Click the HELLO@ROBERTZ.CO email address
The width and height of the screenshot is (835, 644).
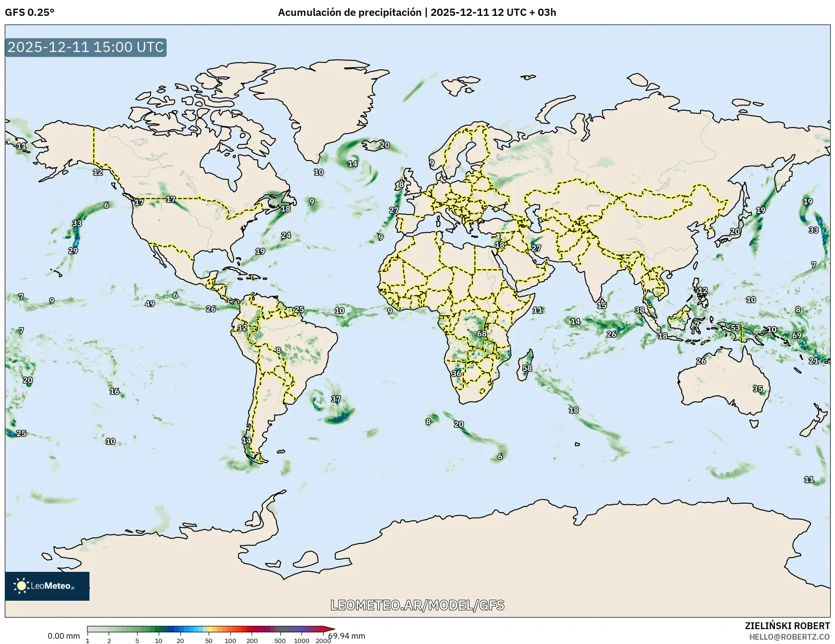pyautogui.click(x=789, y=637)
